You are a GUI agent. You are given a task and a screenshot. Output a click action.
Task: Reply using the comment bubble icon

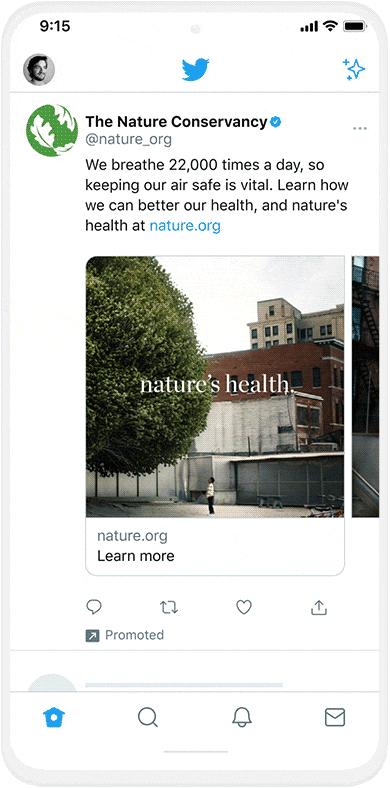(94, 607)
